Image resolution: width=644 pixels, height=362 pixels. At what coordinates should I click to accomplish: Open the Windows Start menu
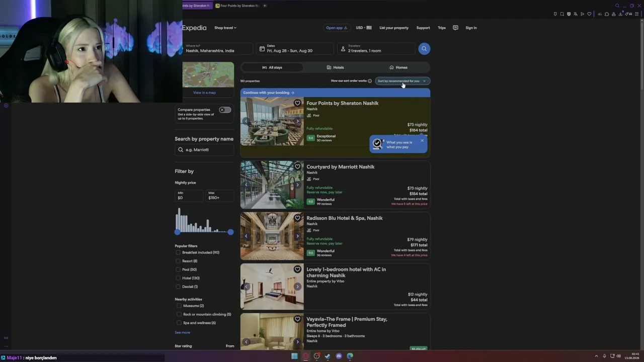point(294,356)
